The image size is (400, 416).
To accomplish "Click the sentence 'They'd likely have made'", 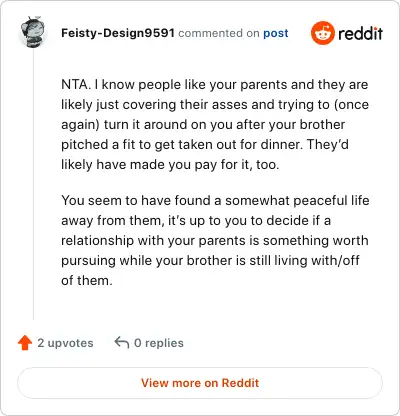I will click(x=205, y=154).
